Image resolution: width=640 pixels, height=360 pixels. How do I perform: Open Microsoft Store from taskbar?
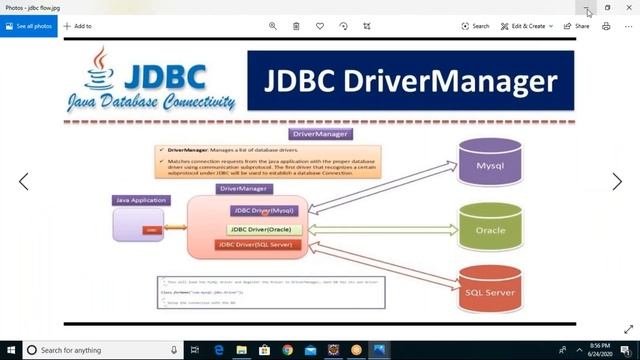click(264, 350)
